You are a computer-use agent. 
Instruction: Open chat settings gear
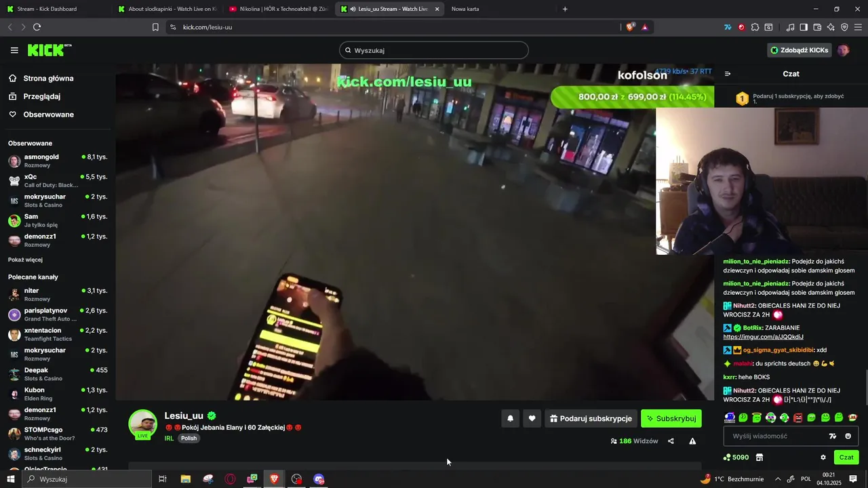[823, 457]
